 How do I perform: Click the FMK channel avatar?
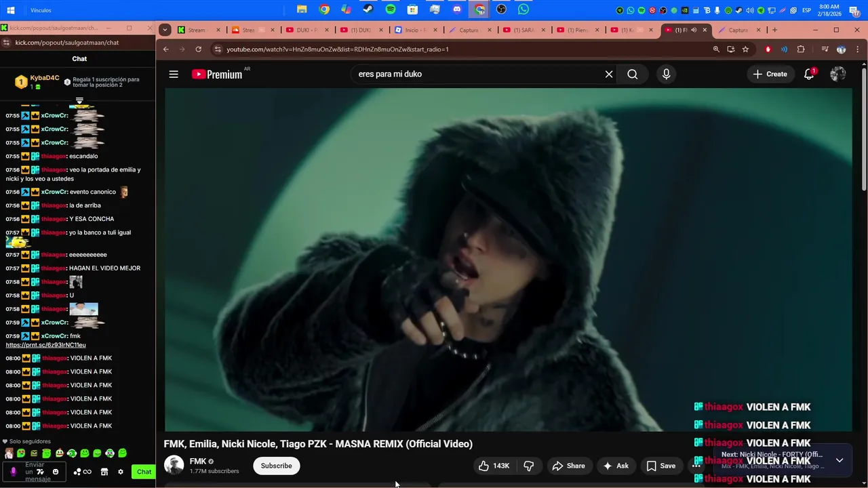point(174,466)
